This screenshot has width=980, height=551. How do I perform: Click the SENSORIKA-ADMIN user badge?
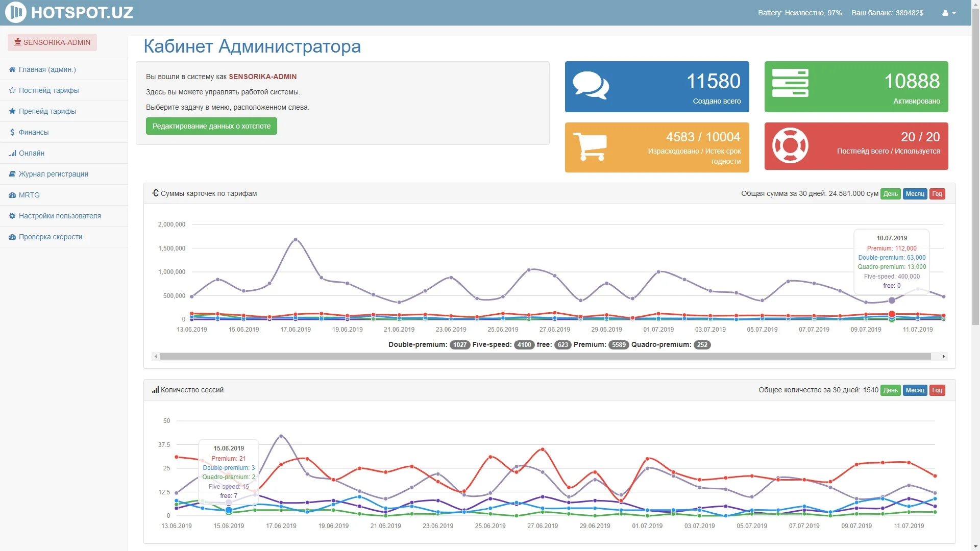pos(52,42)
